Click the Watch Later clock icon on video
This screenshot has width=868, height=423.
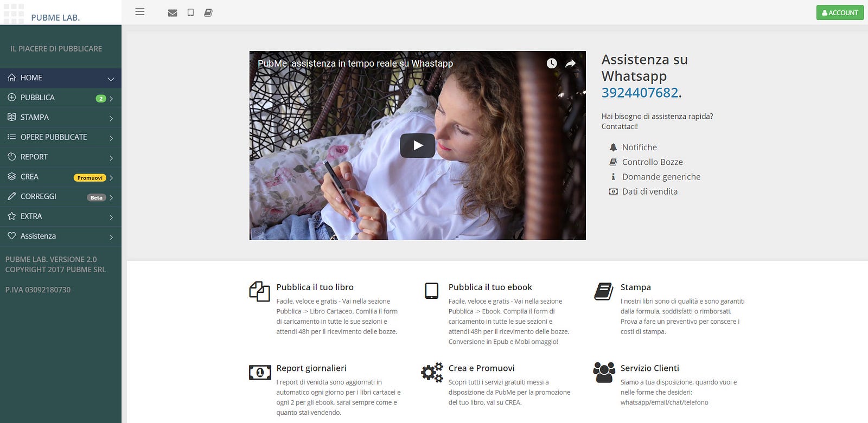552,63
